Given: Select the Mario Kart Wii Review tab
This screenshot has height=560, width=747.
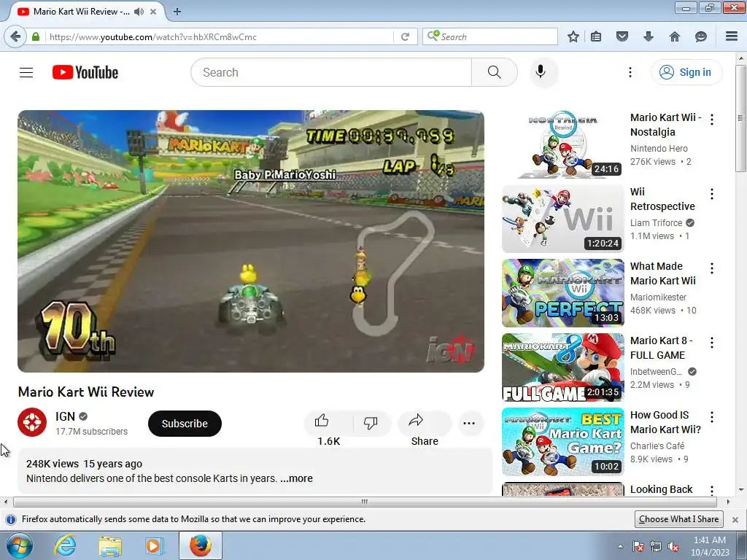Looking at the screenshot, I should pos(81,12).
